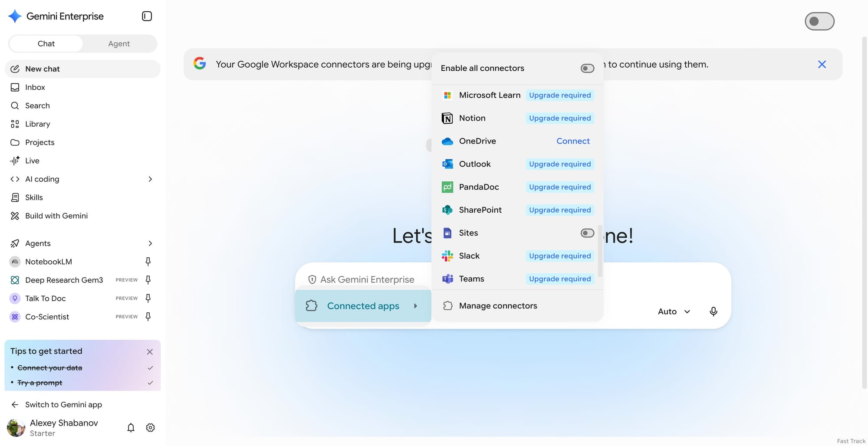
Task: Click the page vertical scrollbar
Action: coord(864,213)
